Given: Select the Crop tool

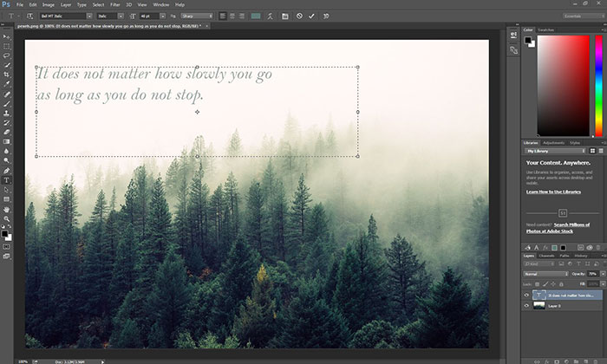Looking at the screenshot, I should pyautogui.click(x=7, y=75).
